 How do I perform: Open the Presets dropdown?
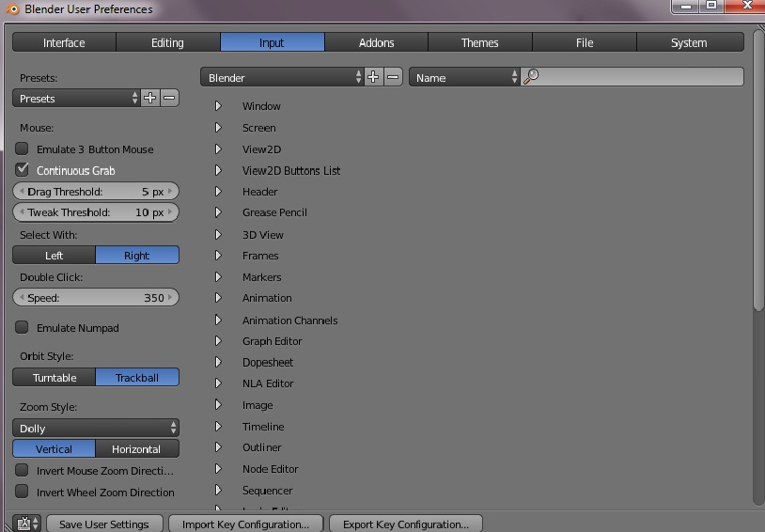[77, 98]
